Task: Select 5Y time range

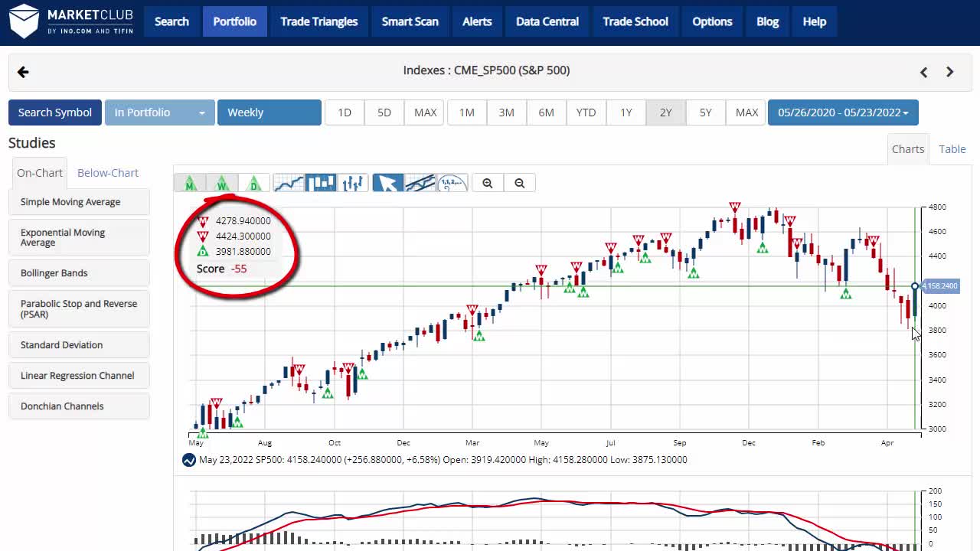Action: click(706, 112)
